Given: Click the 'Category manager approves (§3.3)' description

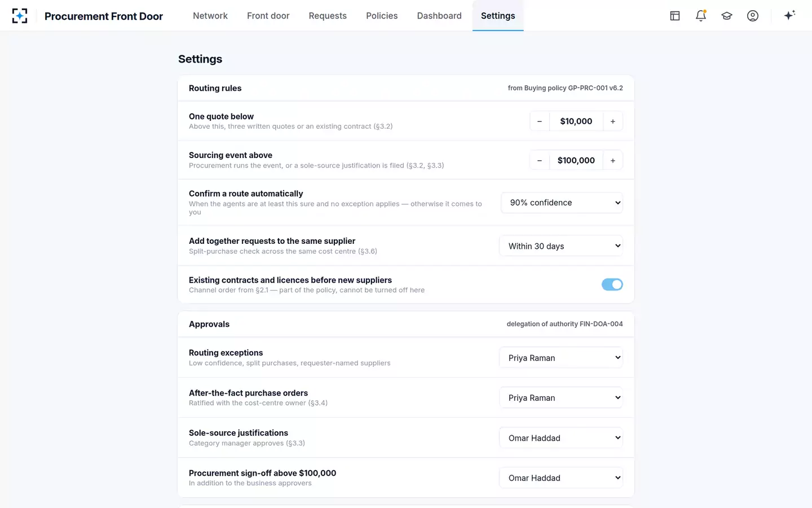Looking at the screenshot, I should 247,443.
